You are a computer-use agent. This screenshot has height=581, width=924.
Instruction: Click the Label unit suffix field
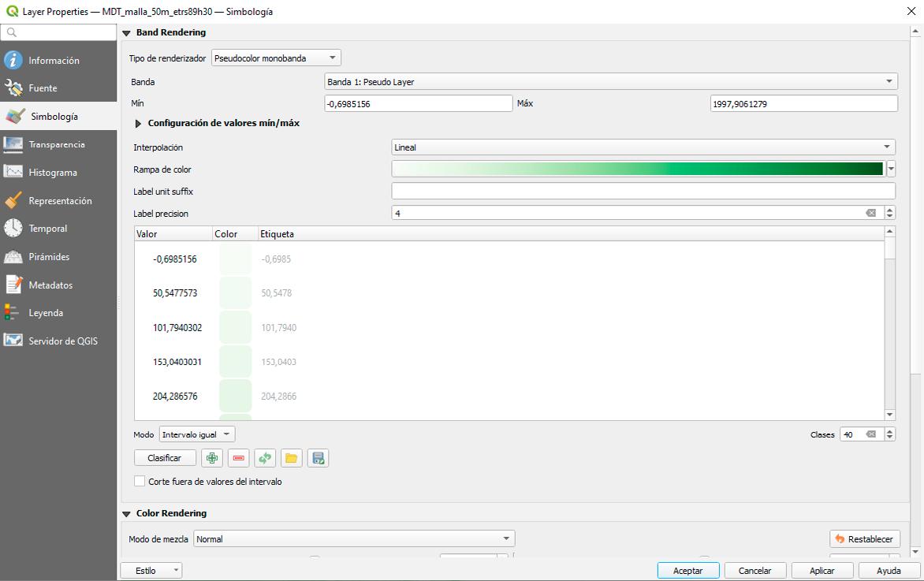click(643, 191)
